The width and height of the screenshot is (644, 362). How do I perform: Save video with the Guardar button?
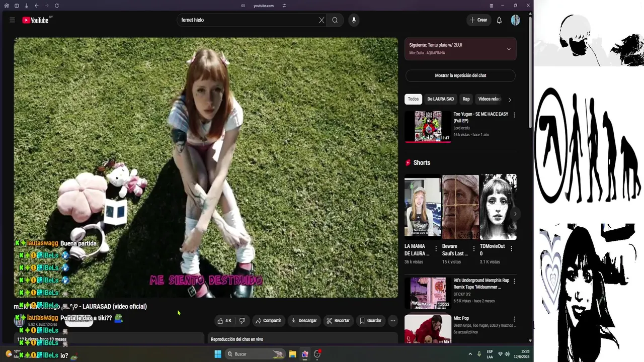tap(370, 321)
